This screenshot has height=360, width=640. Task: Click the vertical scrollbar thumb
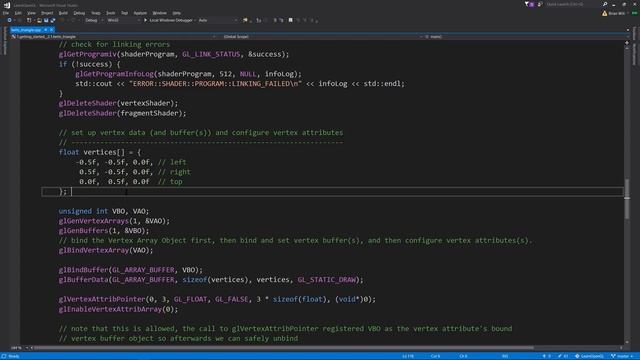627,198
